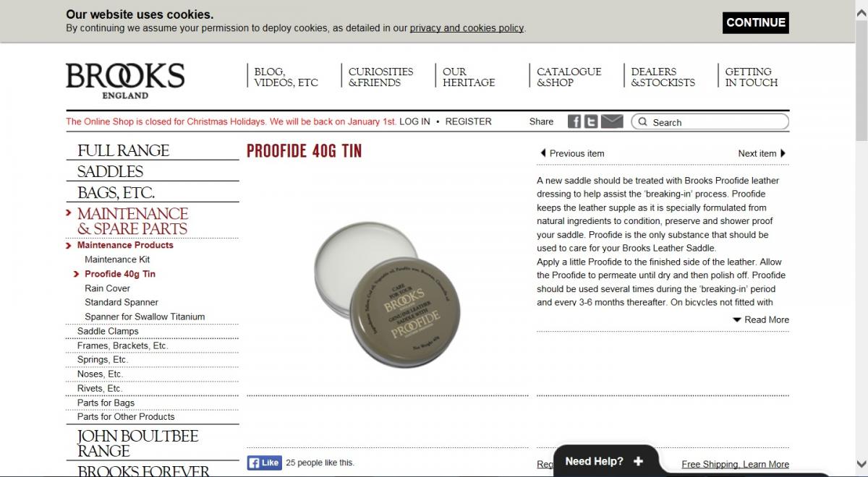Screen dimensions: 868x477
Task: Click CONTINUE on cookie banner
Action: click(756, 22)
